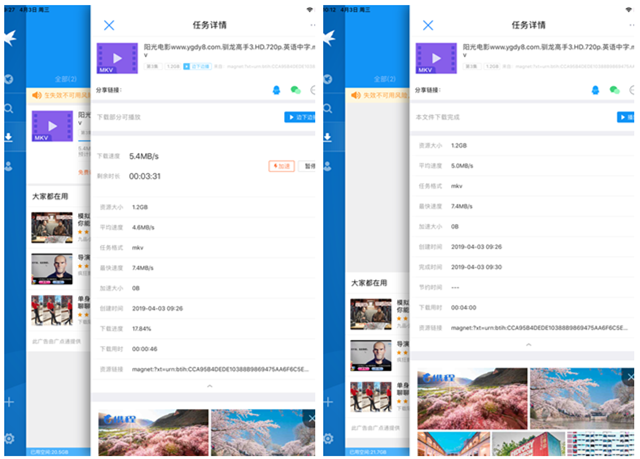Tap the used space 21.7GB status bar

click(x=368, y=452)
